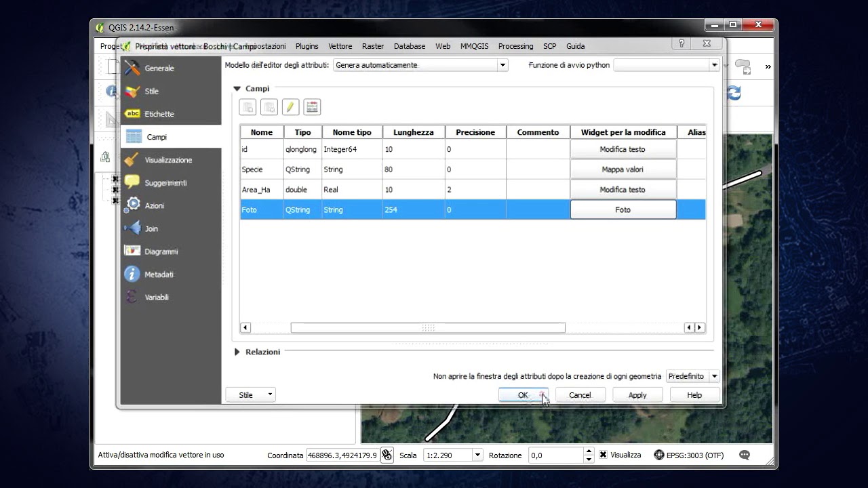
Task: Toggle editing mode pencil icon
Action: coord(290,107)
